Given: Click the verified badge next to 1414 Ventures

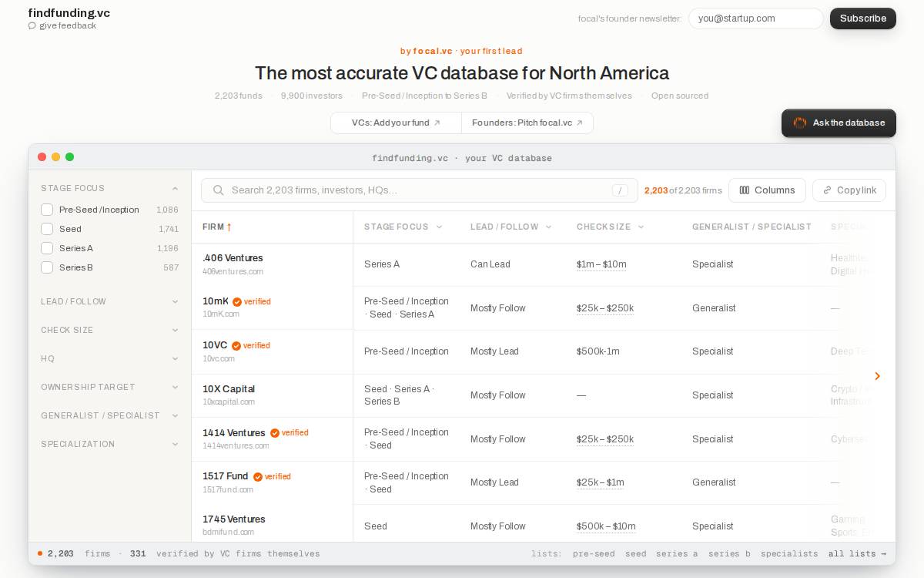Looking at the screenshot, I should pyautogui.click(x=290, y=432).
